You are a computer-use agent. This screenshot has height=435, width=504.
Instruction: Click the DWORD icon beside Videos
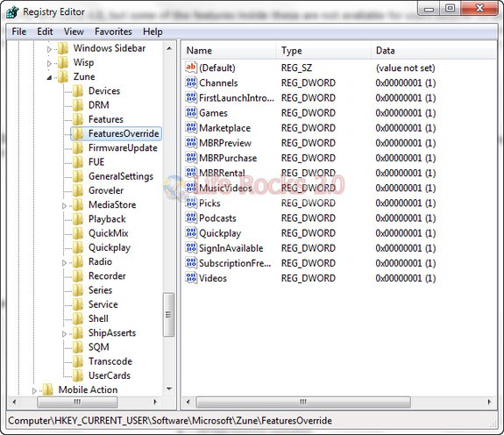click(x=191, y=278)
